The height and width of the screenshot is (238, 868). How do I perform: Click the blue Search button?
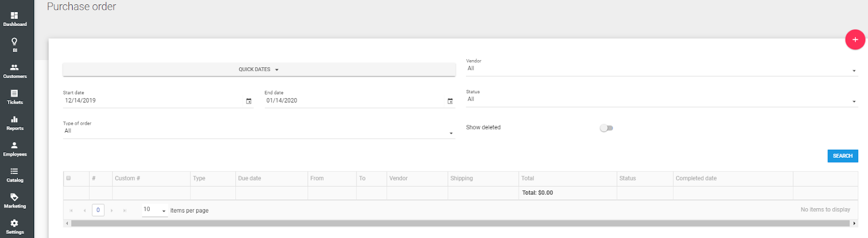pyautogui.click(x=842, y=156)
